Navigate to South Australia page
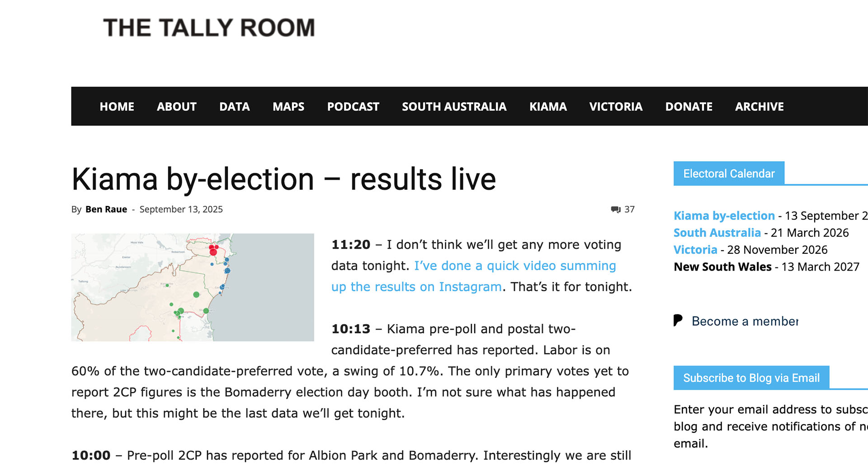868x467 pixels. (454, 107)
